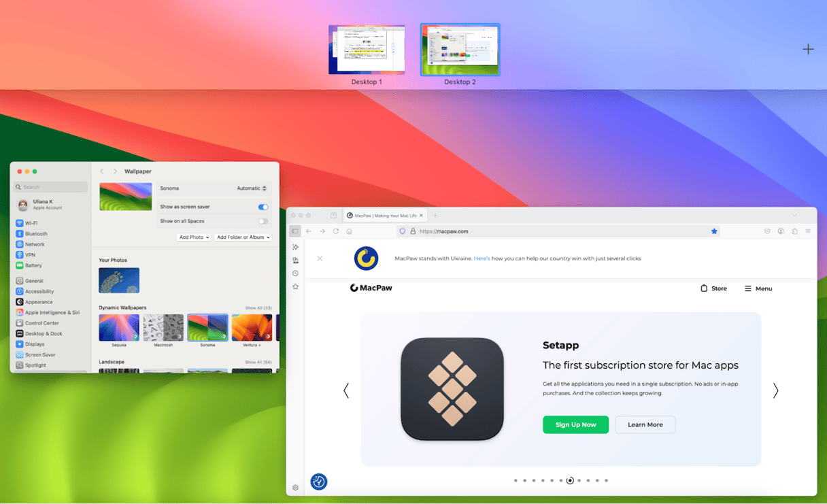Select the MacPaw browser tab
The width and height of the screenshot is (827, 504).
tap(385, 216)
